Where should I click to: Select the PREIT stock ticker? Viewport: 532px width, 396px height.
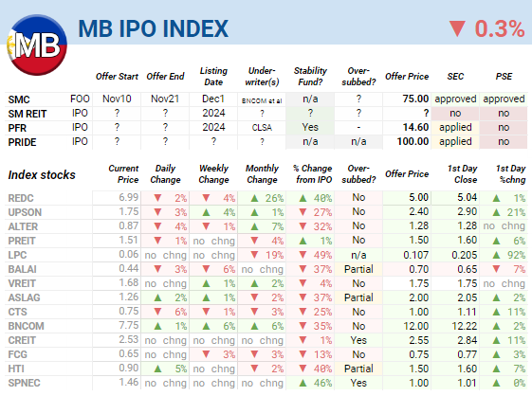click(x=22, y=241)
